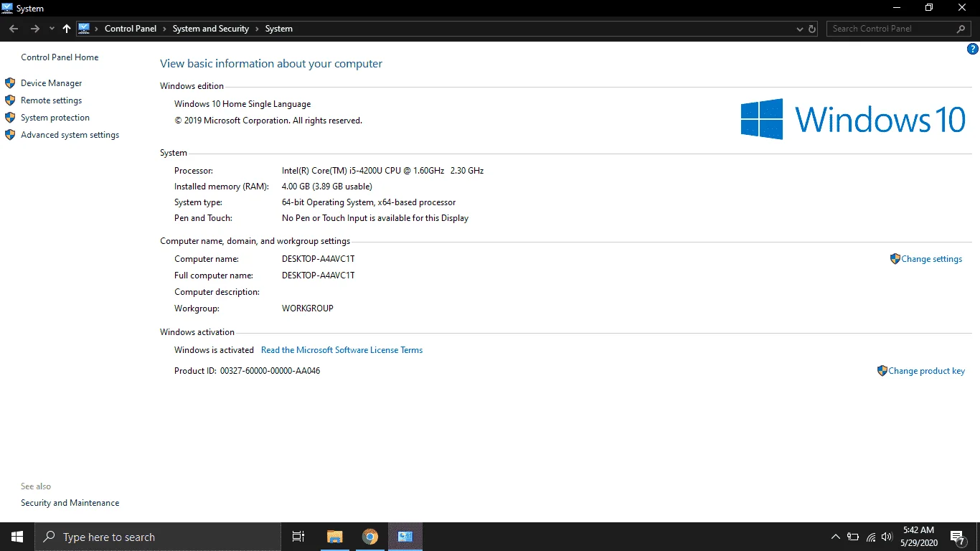Expand the chevron before Control Panel breadcrumb
Viewport: 980px width, 551px height.
pos(97,29)
